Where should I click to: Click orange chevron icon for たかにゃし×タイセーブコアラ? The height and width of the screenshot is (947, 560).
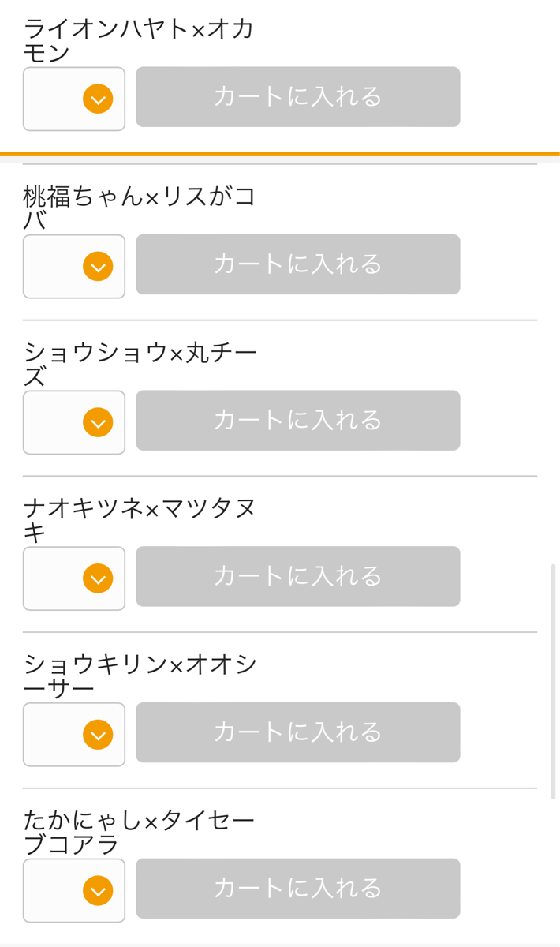98,891
